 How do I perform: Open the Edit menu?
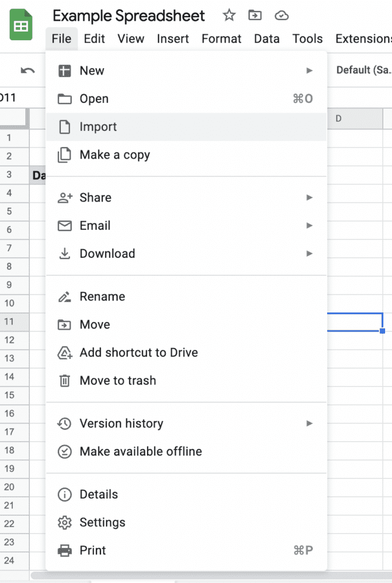[x=94, y=38]
